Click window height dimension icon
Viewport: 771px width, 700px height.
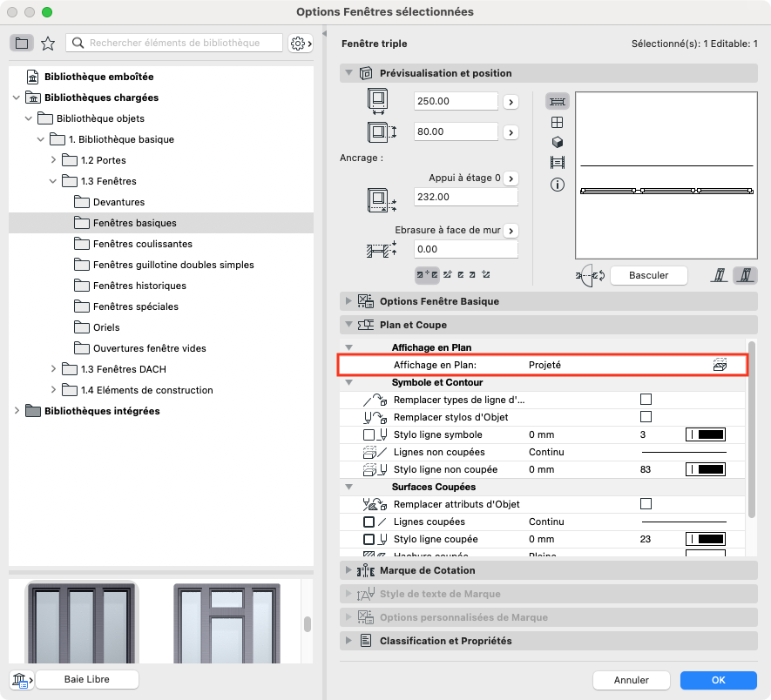point(382,131)
